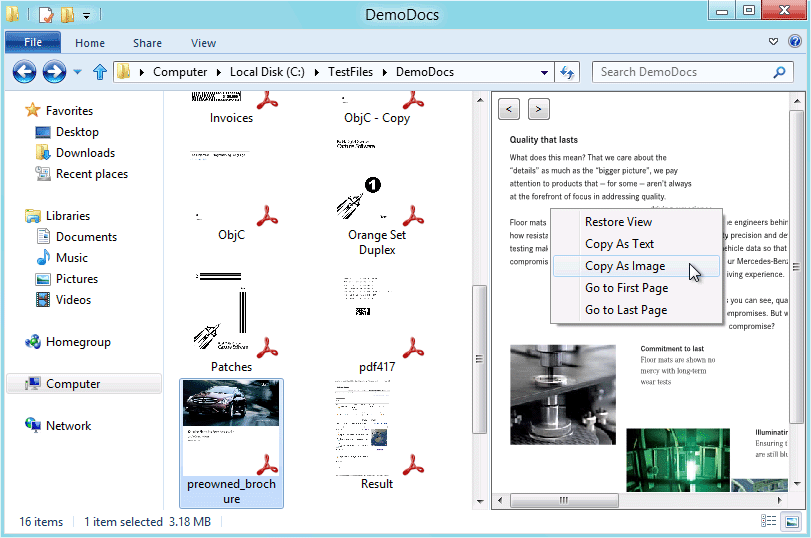Viewport: 811px width, 538px height.
Task: Refresh the DemoDocs folder view
Action: [x=567, y=72]
